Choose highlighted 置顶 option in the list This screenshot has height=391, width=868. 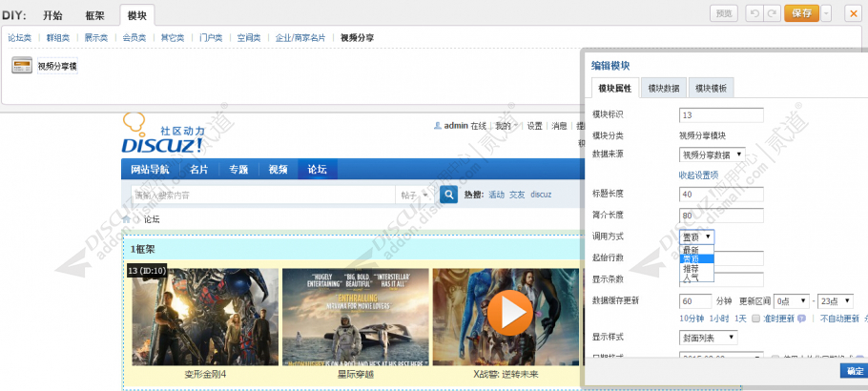pyautogui.click(x=697, y=258)
